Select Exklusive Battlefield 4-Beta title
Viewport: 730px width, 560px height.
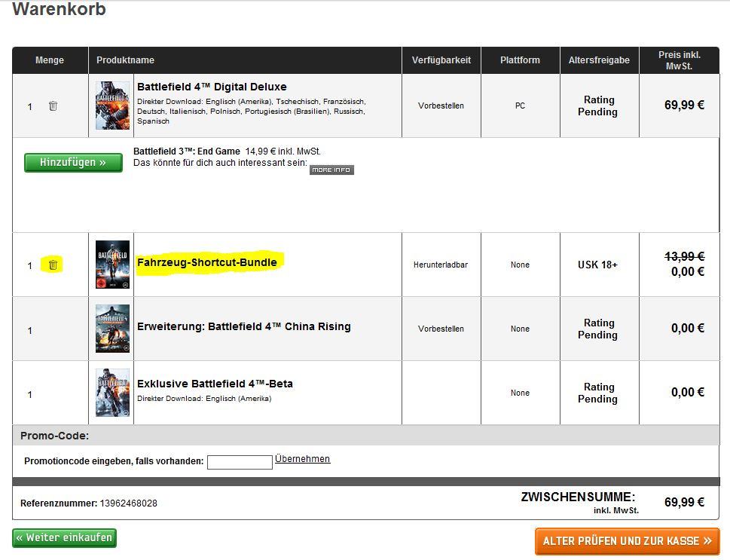tap(215, 384)
